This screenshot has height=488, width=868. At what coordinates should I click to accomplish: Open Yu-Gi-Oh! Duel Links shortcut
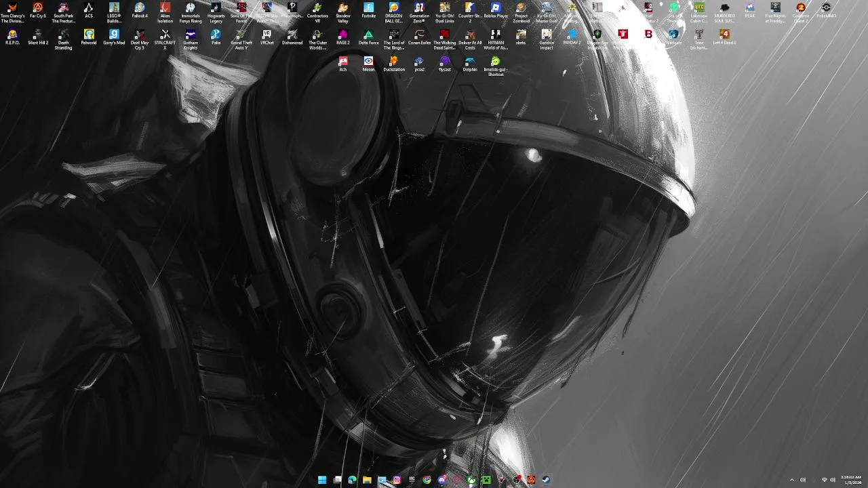coord(445,12)
